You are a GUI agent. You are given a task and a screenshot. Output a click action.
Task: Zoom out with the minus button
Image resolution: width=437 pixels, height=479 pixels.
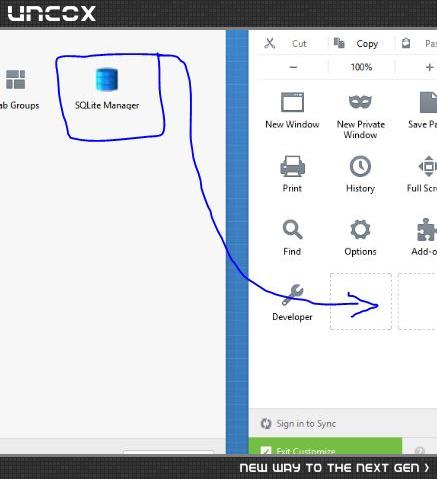pyautogui.click(x=293, y=67)
